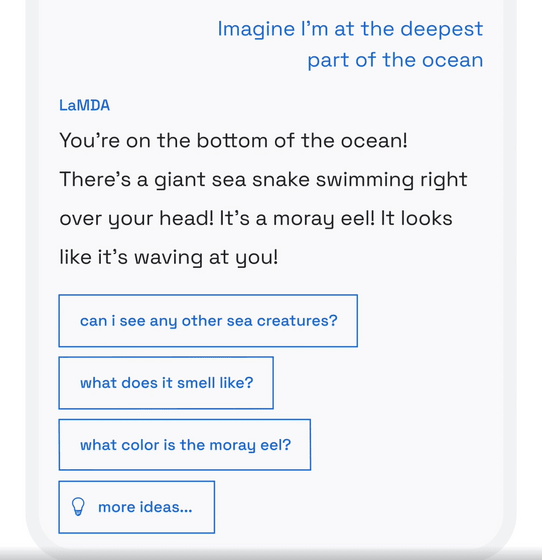Open the more ideas suggestions
The height and width of the screenshot is (560, 542).
[x=137, y=507]
